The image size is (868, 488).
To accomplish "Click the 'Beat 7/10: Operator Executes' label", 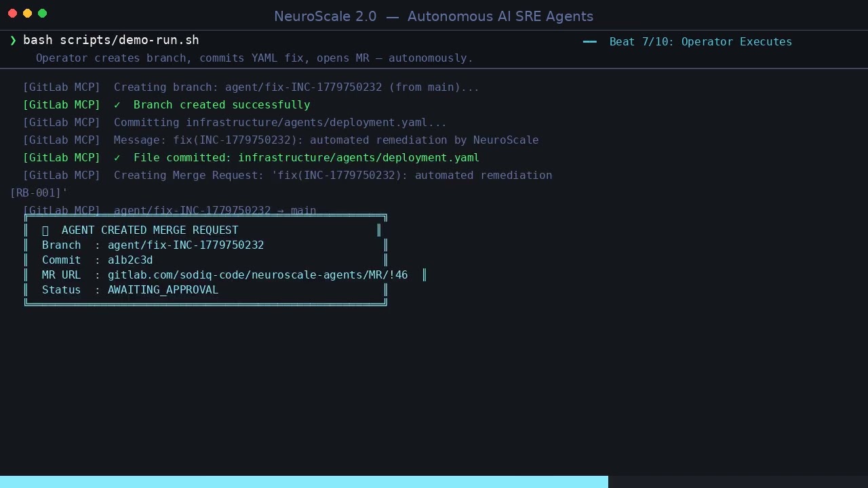I will pos(701,42).
